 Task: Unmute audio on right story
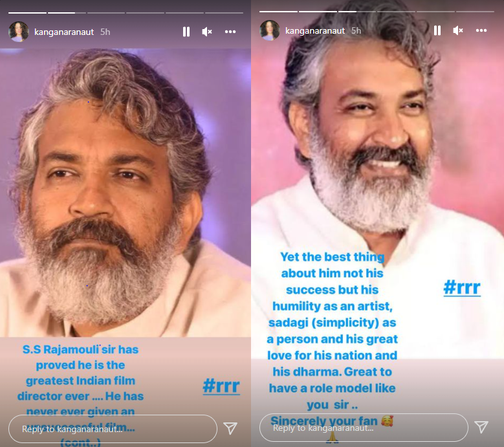coord(457,30)
